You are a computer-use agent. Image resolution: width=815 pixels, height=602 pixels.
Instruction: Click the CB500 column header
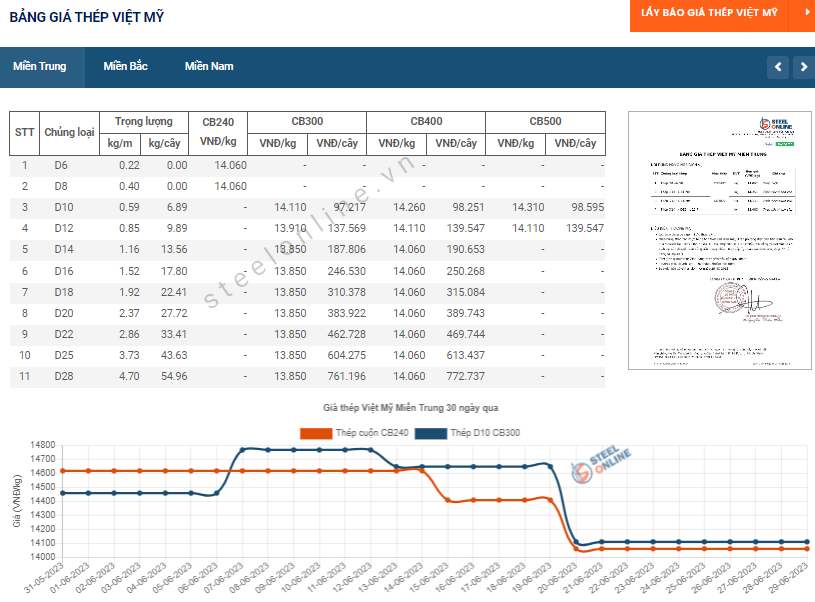point(545,121)
